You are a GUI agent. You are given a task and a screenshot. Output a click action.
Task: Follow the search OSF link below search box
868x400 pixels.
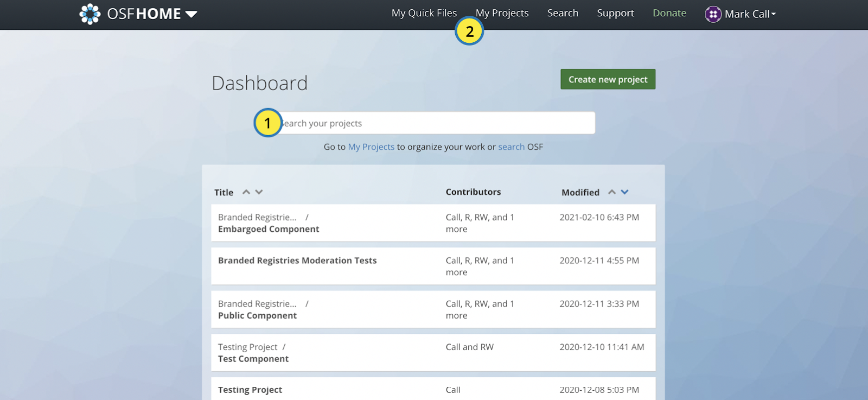coord(511,147)
